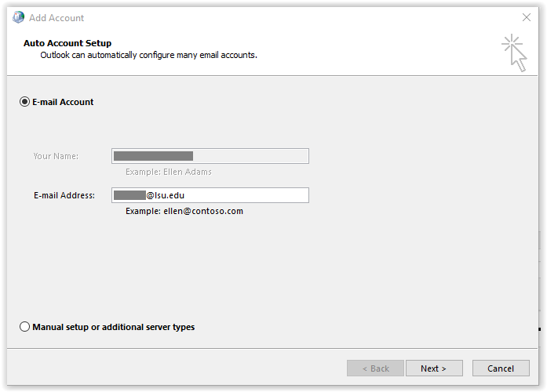Image resolution: width=547 pixels, height=392 pixels.
Task: Cancel the Add Account dialog
Action: (x=501, y=368)
